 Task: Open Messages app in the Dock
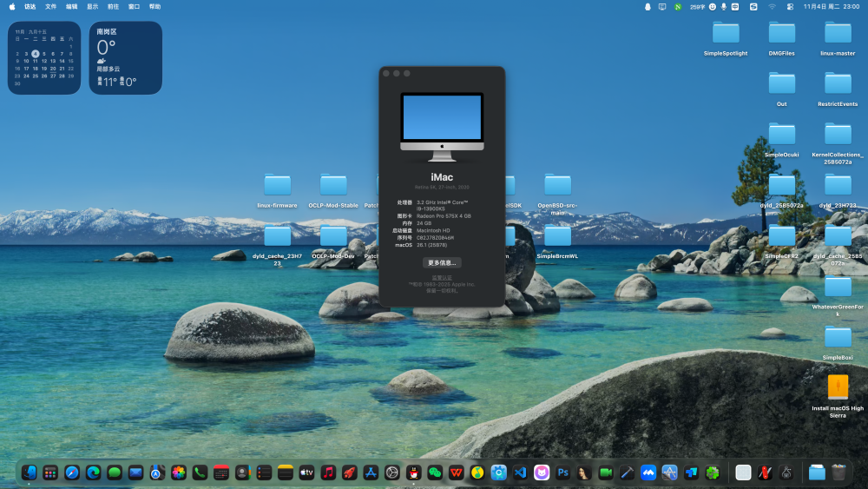(115, 472)
